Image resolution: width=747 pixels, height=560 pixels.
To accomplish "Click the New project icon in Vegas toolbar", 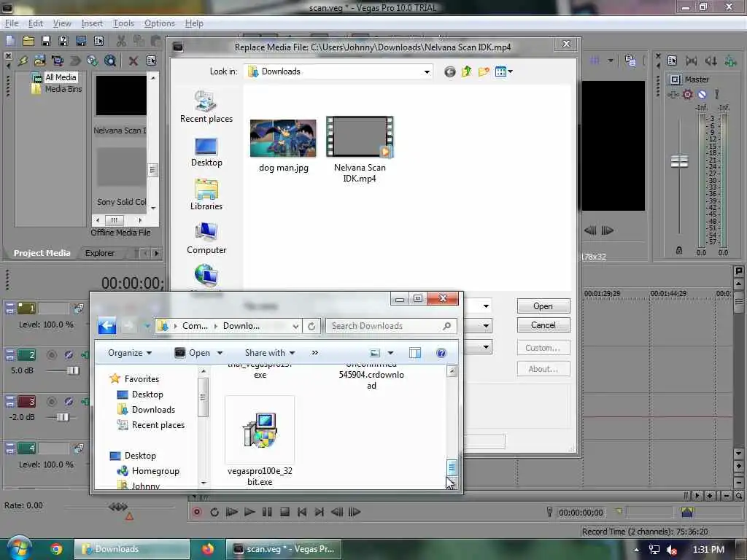I will 10,41.
